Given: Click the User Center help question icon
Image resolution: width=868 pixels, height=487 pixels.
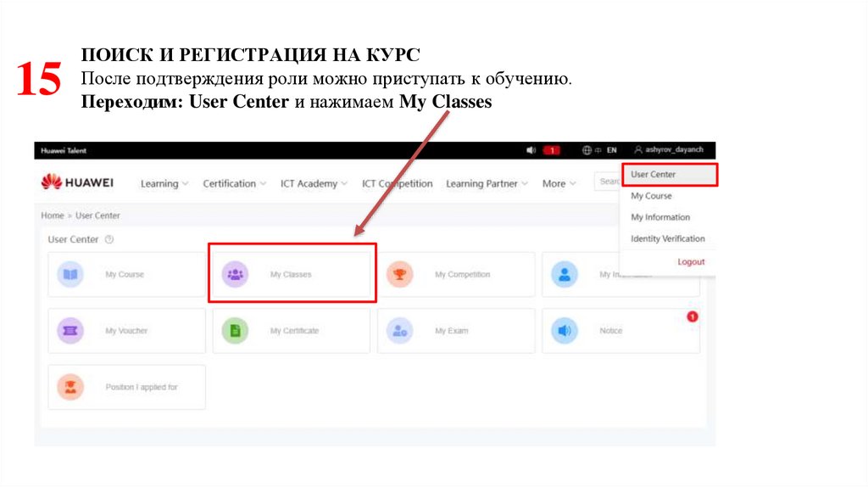Looking at the screenshot, I should point(109,239).
